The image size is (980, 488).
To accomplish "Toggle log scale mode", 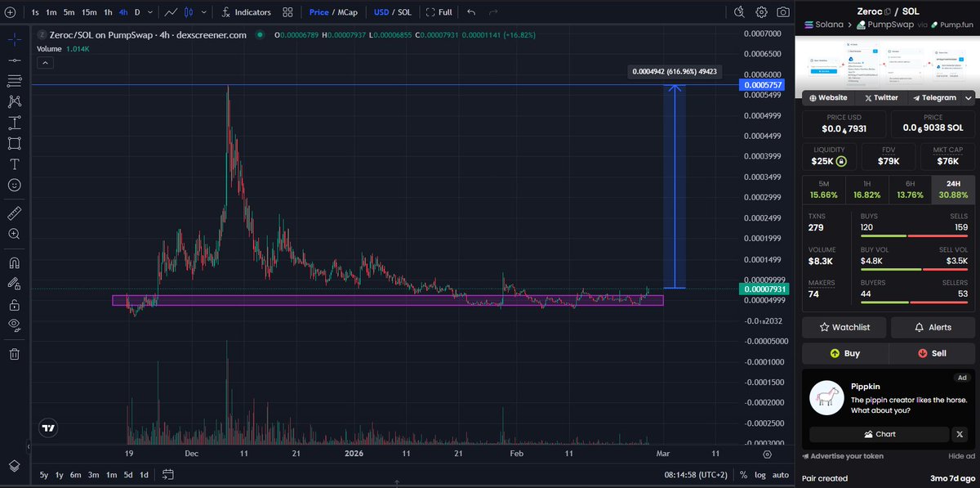I will (x=759, y=475).
